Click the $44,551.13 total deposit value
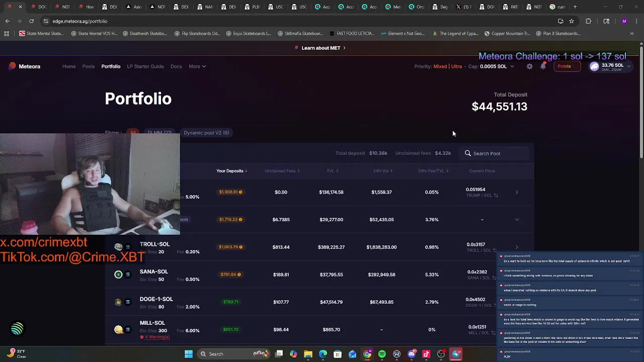This screenshot has width=644, height=362. coord(500,107)
